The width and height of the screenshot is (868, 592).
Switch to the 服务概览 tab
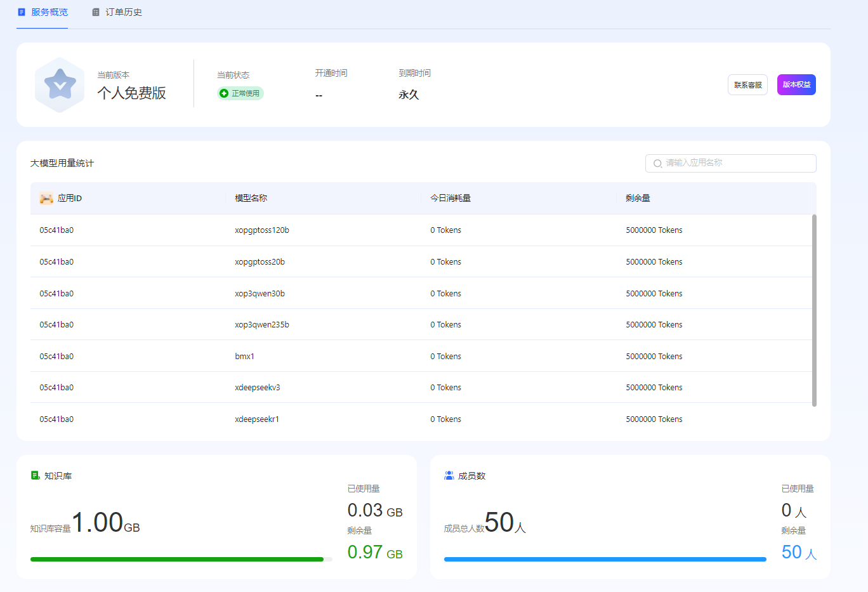point(43,12)
